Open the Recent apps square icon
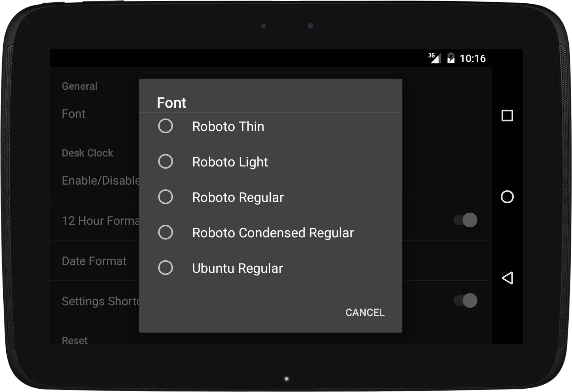This screenshot has width=572, height=392. 507,116
